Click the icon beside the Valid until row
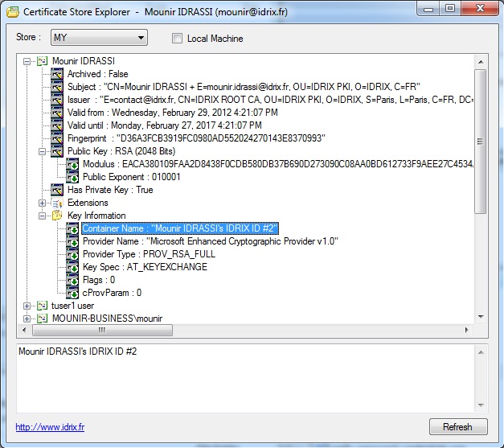 coord(57,125)
